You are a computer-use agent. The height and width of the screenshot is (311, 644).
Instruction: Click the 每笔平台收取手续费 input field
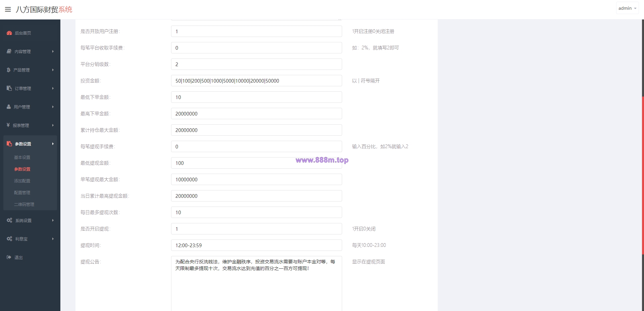[257, 48]
